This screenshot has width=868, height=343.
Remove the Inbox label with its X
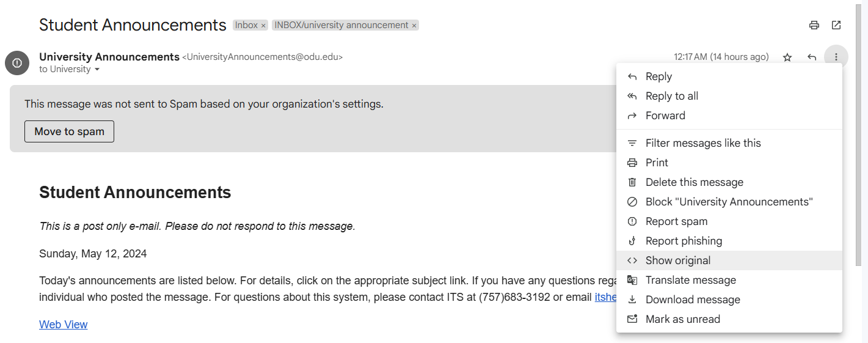tap(263, 26)
